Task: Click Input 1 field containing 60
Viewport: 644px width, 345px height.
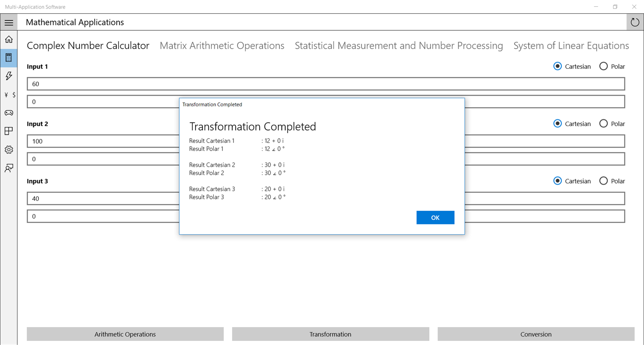Action: [x=326, y=84]
